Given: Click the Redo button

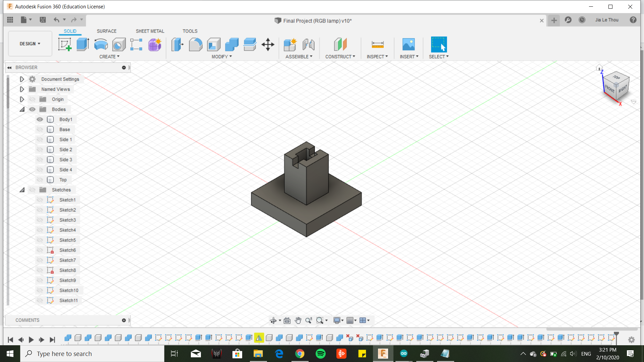Looking at the screenshot, I should (x=74, y=19).
